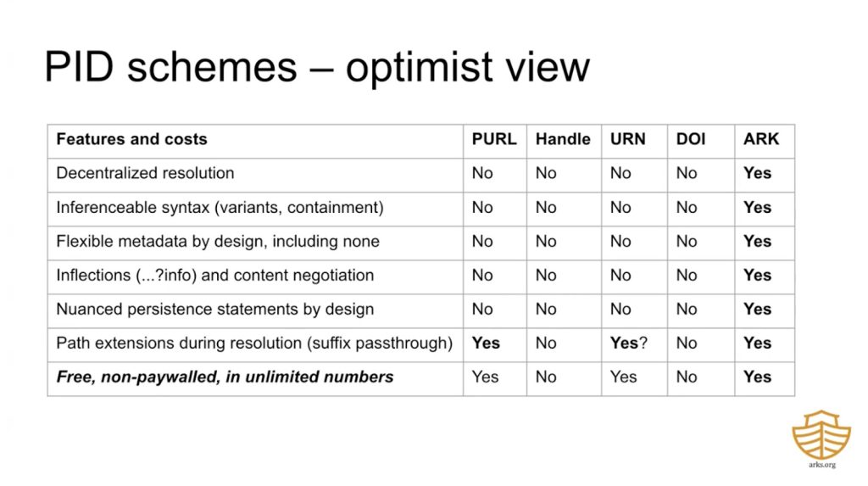This screenshot has height=486, width=868.
Task: Click 'Inflections (...?info) and content negotiation' label
Action: (215, 275)
